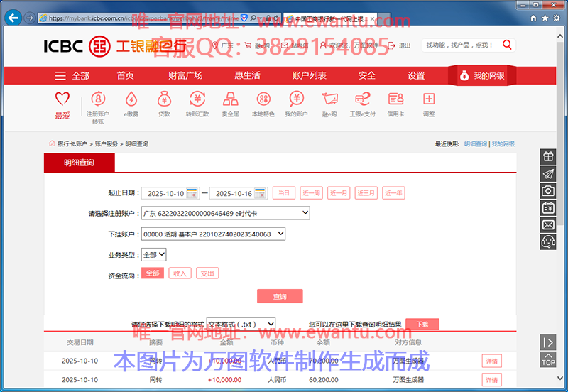Image resolution: width=568 pixels, height=392 pixels.
Task: Click the gift icon in right sidebar
Action: [548, 156]
